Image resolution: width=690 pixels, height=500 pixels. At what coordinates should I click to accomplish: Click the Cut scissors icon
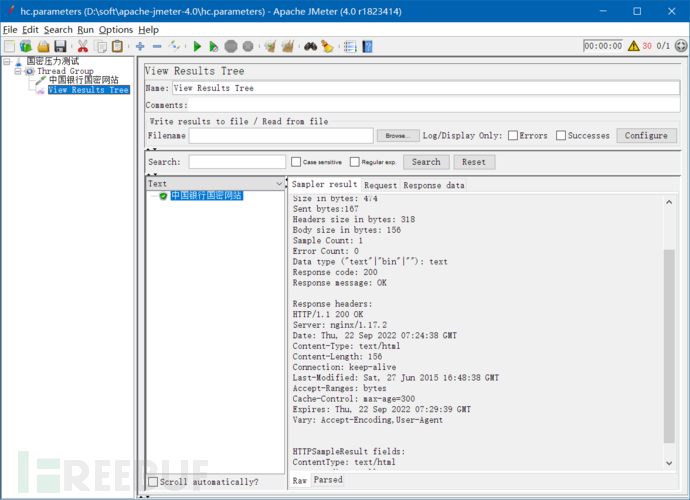coord(82,46)
